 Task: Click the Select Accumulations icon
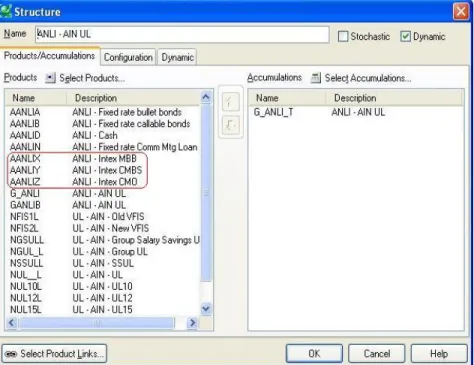(x=315, y=78)
